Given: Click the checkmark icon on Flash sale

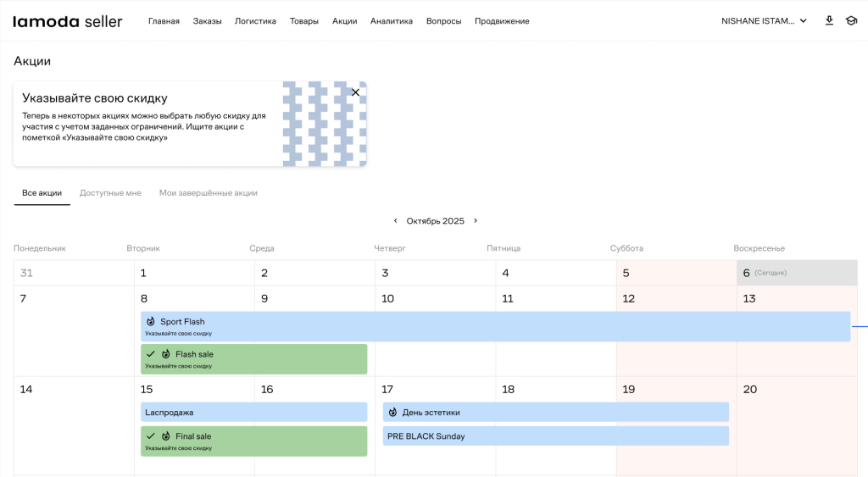Looking at the screenshot, I should click(x=150, y=354).
